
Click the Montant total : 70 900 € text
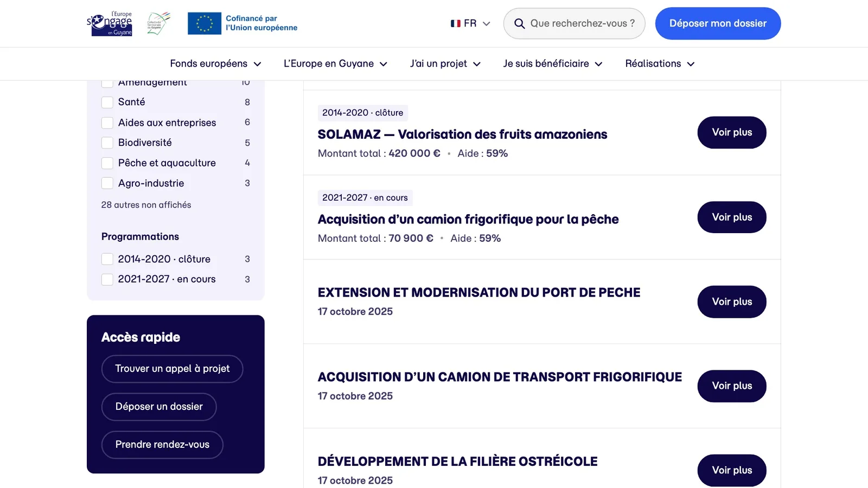(x=375, y=239)
